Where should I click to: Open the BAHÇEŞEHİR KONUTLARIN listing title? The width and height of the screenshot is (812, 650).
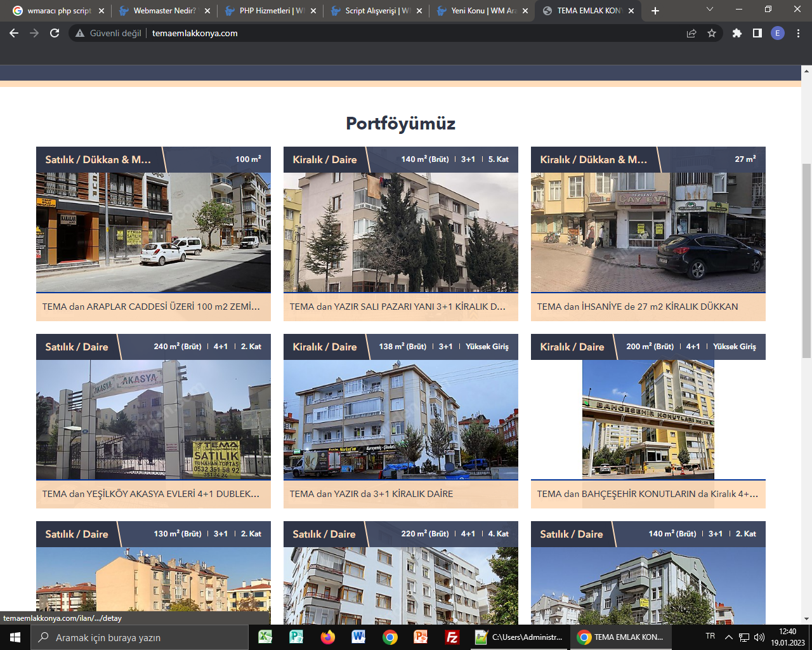pyautogui.click(x=648, y=494)
